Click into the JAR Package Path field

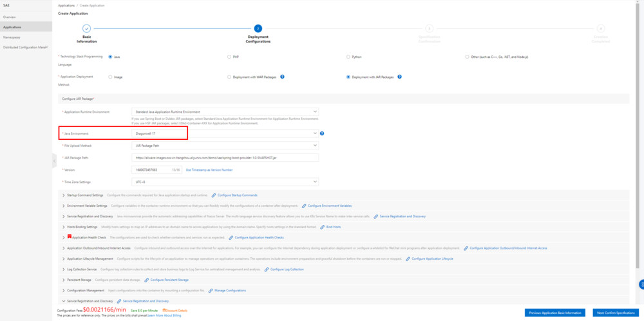click(x=225, y=158)
